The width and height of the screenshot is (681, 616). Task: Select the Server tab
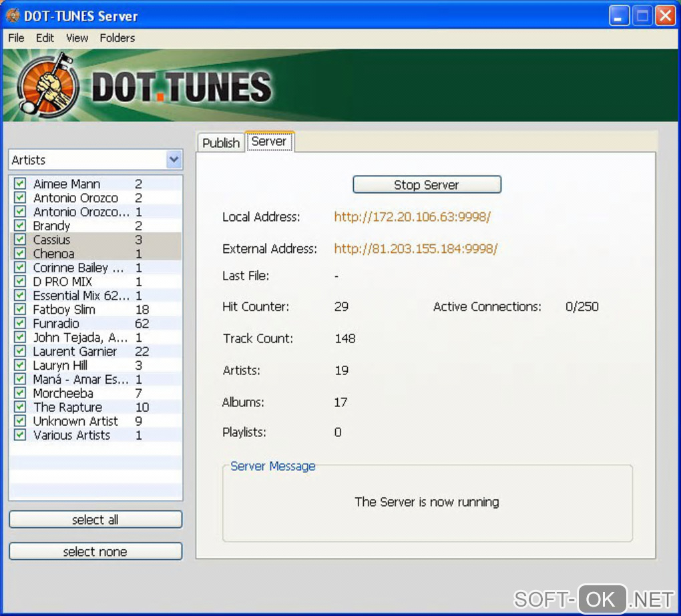pyautogui.click(x=269, y=141)
